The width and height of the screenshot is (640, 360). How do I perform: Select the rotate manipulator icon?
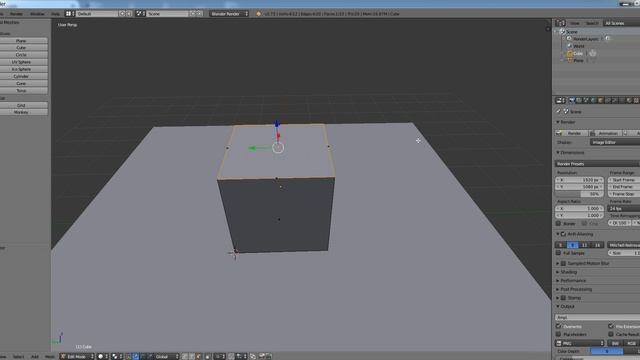143,356
